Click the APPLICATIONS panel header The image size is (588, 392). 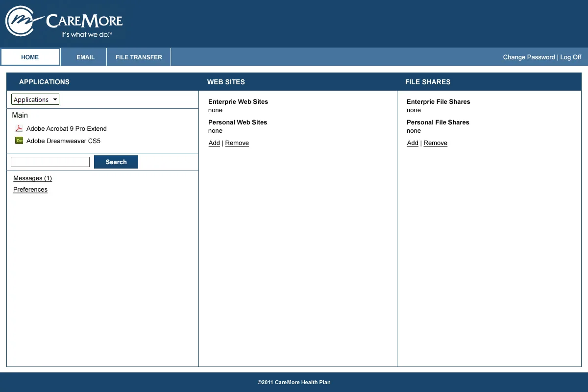(x=44, y=82)
